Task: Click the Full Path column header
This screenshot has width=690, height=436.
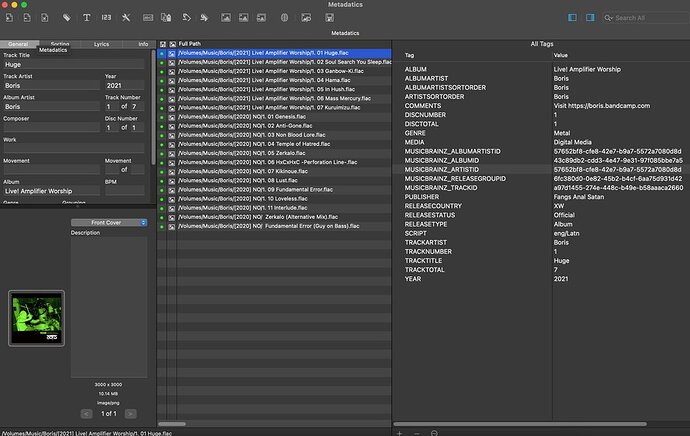Action: (284, 44)
